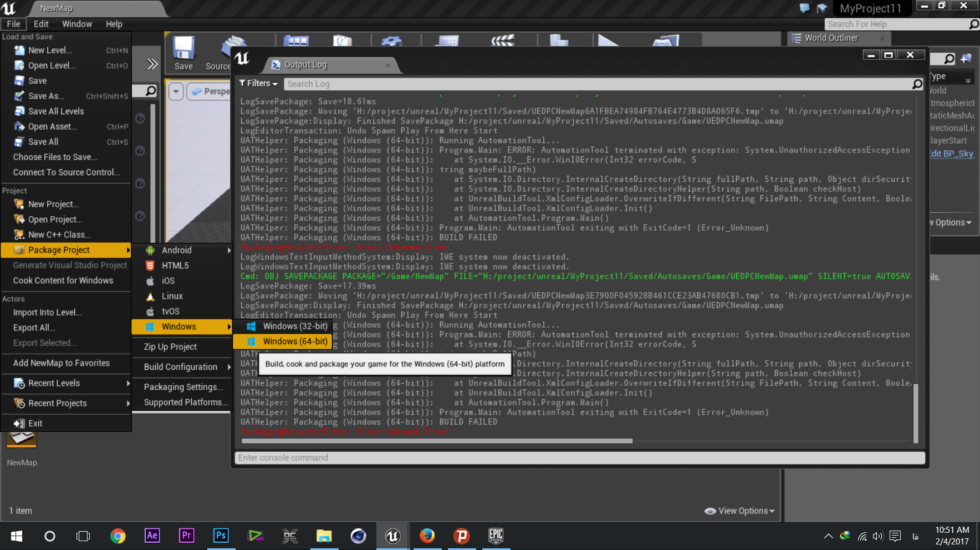
Task: Click the Perspective viewport button
Action: point(210,91)
